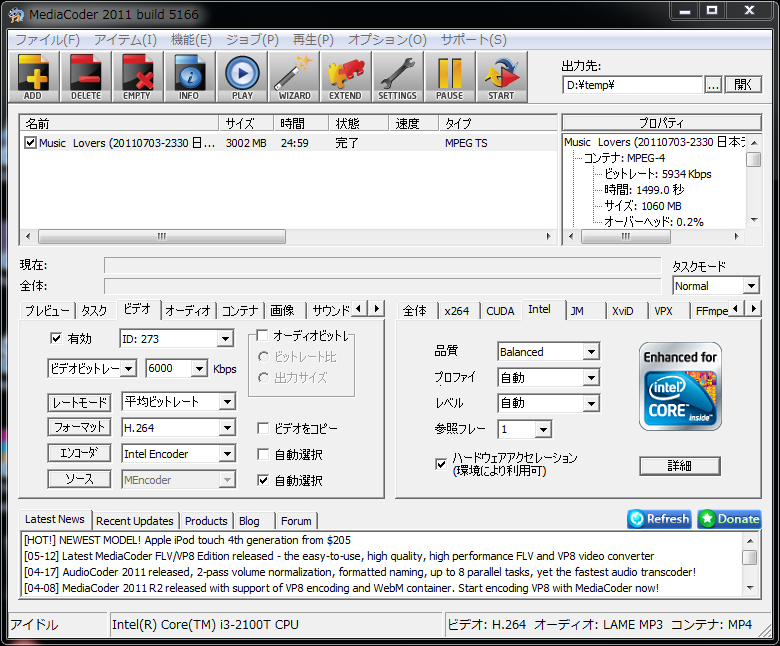This screenshot has height=646, width=780.
Task: Click the 開く output folder button
Action: [743, 85]
